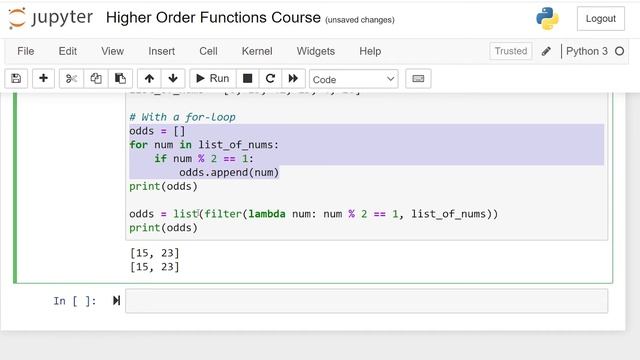Click the 'for num in list_of_nums:' line

point(204,145)
